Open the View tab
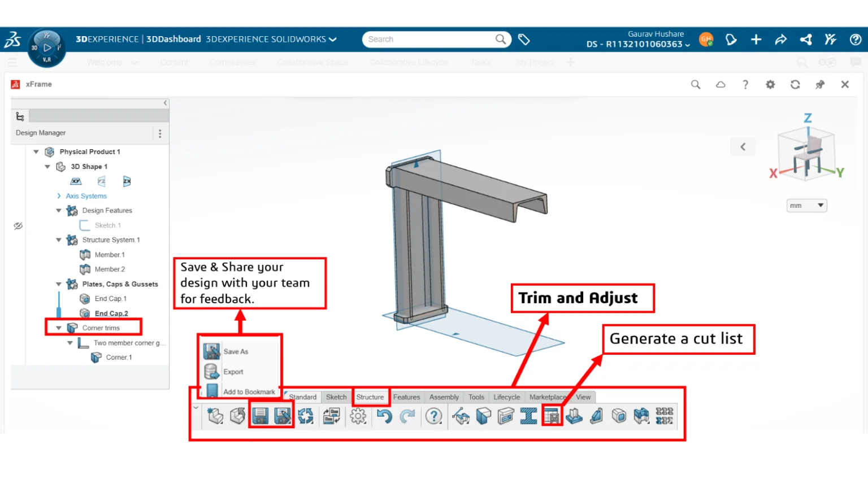This screenshot has height=488, width=868. click(583, 397)
